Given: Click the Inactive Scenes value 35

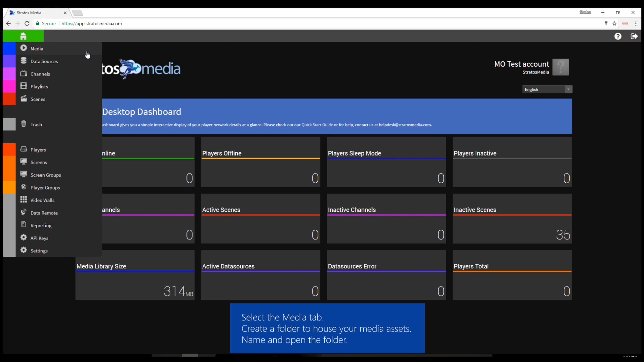Looking at the screenshot, I should (x=563, y=235).
